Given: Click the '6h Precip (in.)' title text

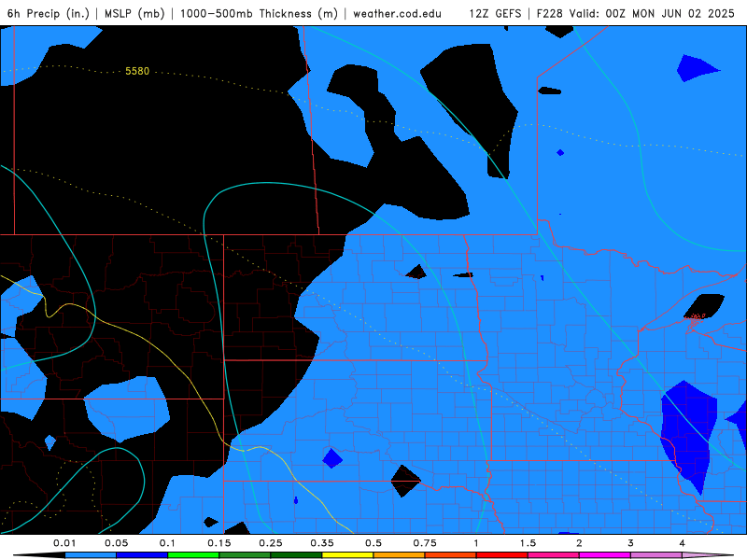Looking at the screenshot, I should [x=49, y=13].
